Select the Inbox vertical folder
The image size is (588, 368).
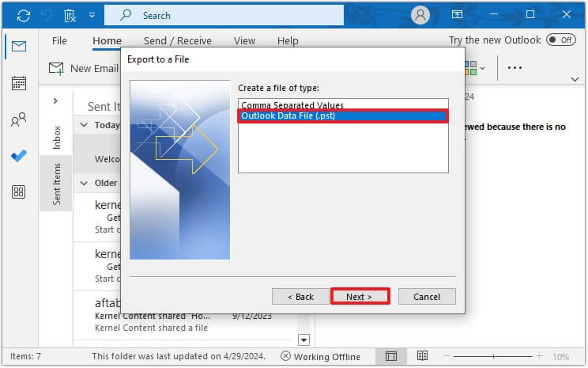click(56, 138)
